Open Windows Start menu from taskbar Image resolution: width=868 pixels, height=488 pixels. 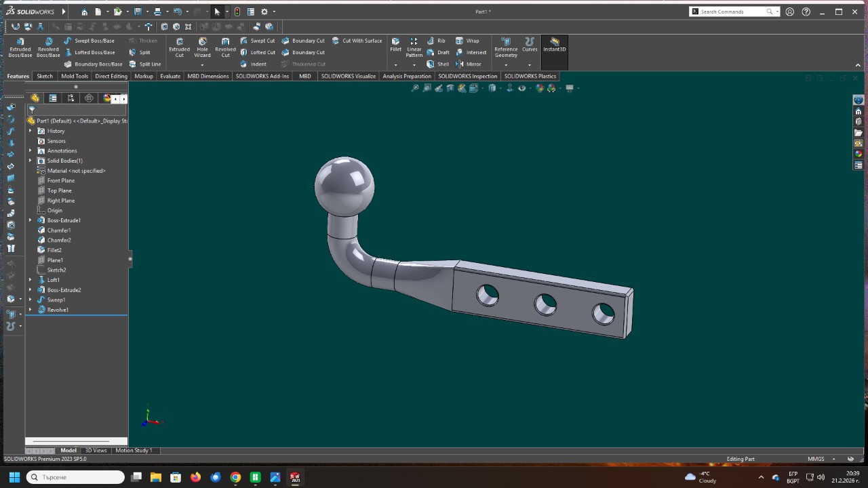[x=14, y=477]
